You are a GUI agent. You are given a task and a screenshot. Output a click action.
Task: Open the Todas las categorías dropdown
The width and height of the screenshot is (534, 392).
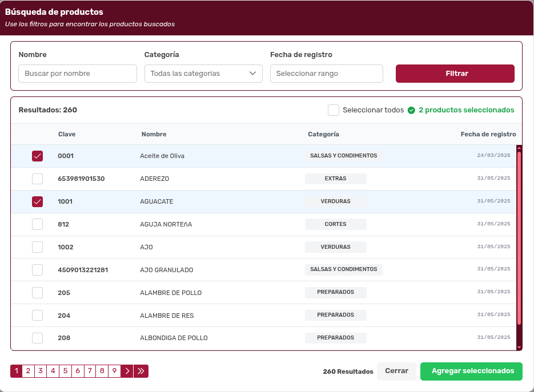203,74
